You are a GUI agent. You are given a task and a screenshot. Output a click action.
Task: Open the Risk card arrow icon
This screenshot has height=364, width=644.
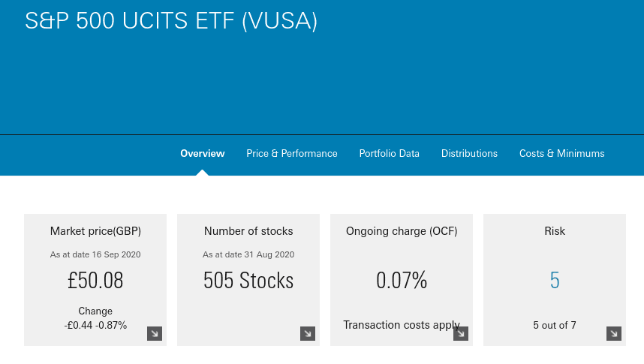[614, 333]
